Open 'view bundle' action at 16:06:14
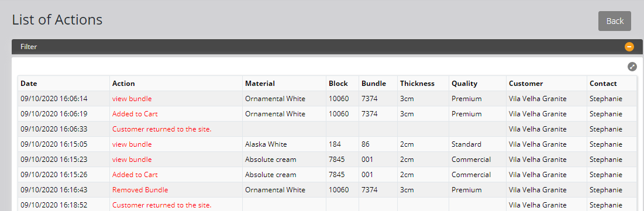644x211 pixels. click(x=132, y=99)
